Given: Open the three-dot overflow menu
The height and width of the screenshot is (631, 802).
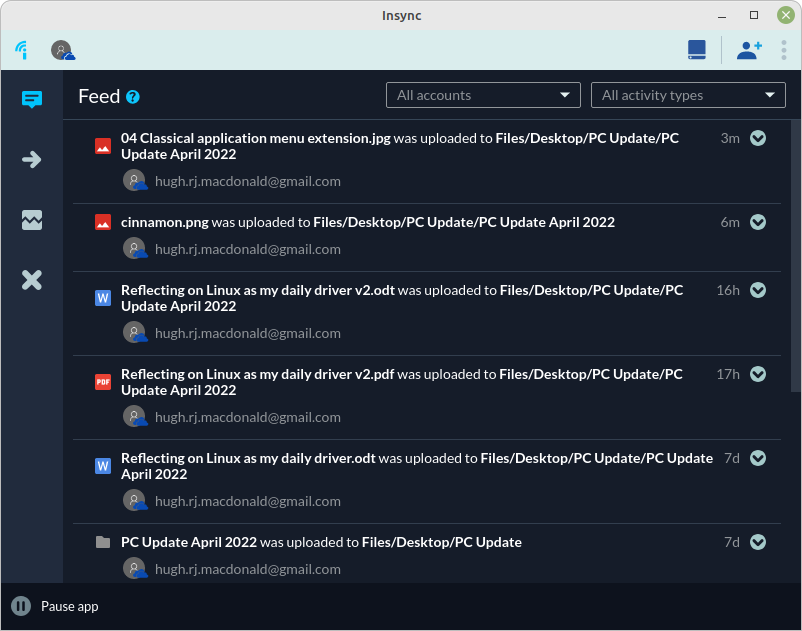Looking at the screenshot, I should coord(784,49).
